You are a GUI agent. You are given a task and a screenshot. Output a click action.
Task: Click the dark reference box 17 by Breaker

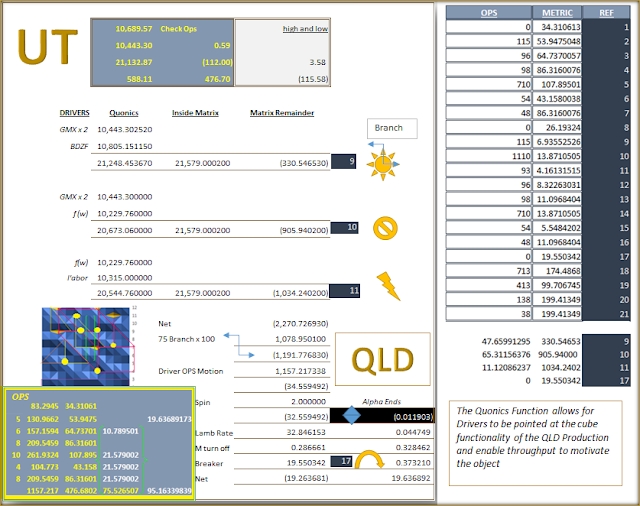pyautogui.click(x=341, y=461)
